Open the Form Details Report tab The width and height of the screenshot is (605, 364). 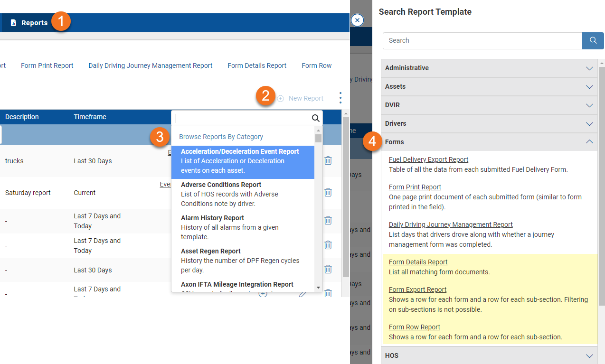pos(257,65)
